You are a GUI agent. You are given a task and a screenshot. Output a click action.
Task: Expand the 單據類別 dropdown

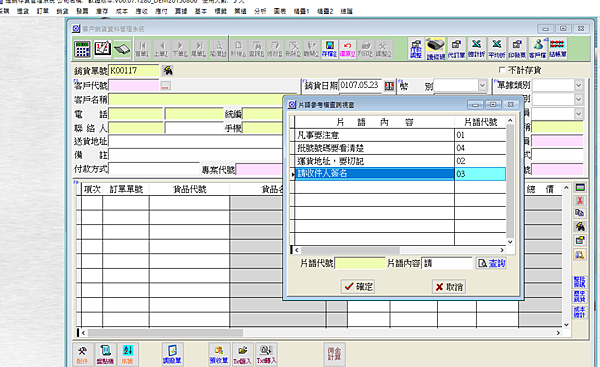[x=578, y=85]
